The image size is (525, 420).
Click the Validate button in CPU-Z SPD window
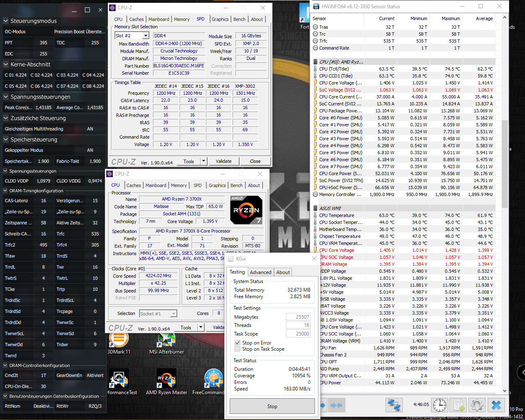[x=224, y=161]
